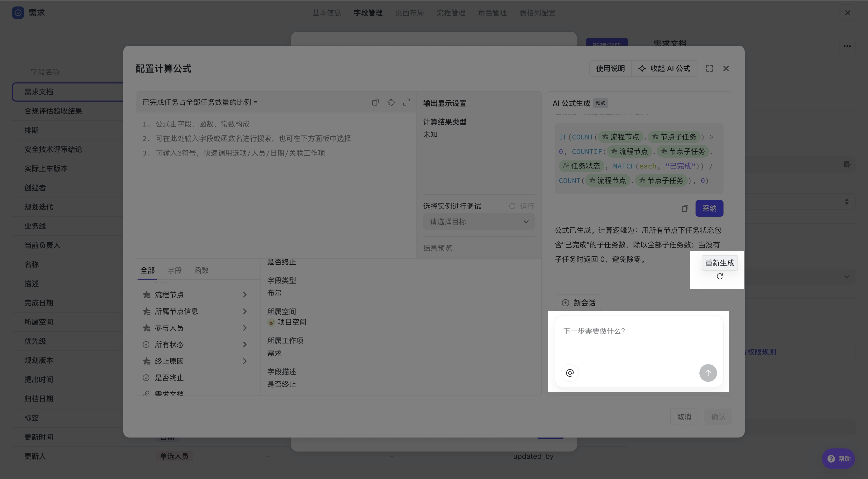Select 安全技术评审结论 in sidebar
The image size is (868, 479).
click(x=53, y=150)
